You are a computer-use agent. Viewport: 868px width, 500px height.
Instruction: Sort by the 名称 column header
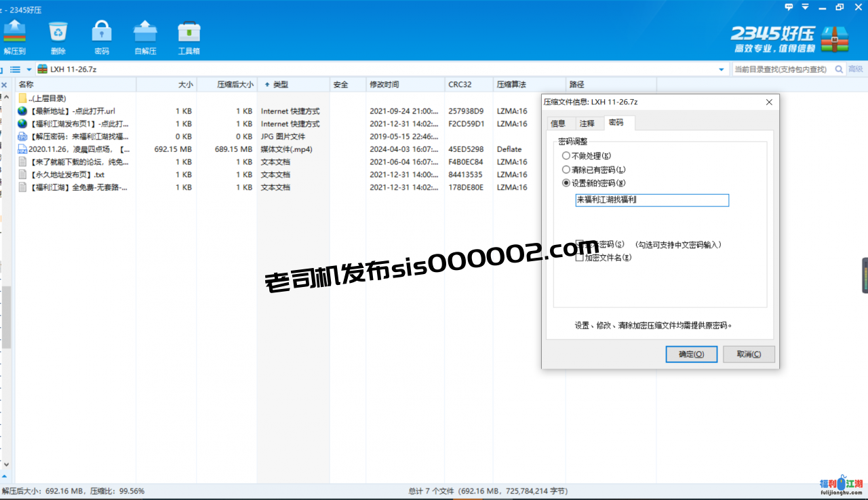click(x=75, y=85)
